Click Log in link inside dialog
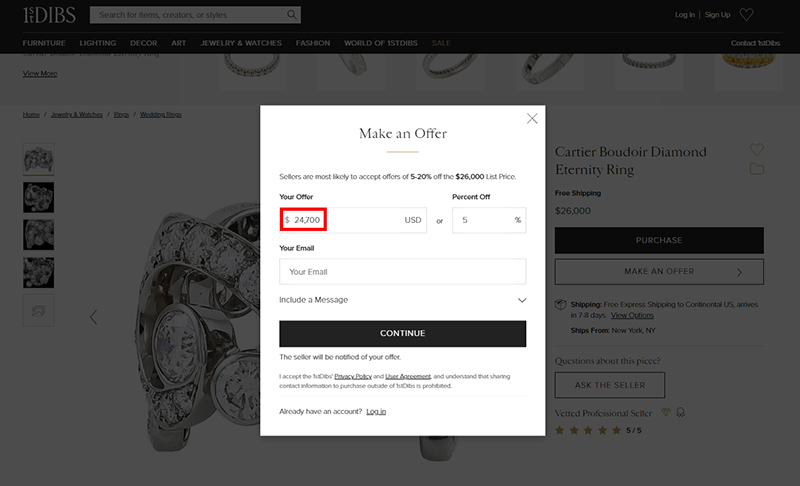The width and height of the screenshot is (800, 486). pyautogui.click(x=376, y=412)
